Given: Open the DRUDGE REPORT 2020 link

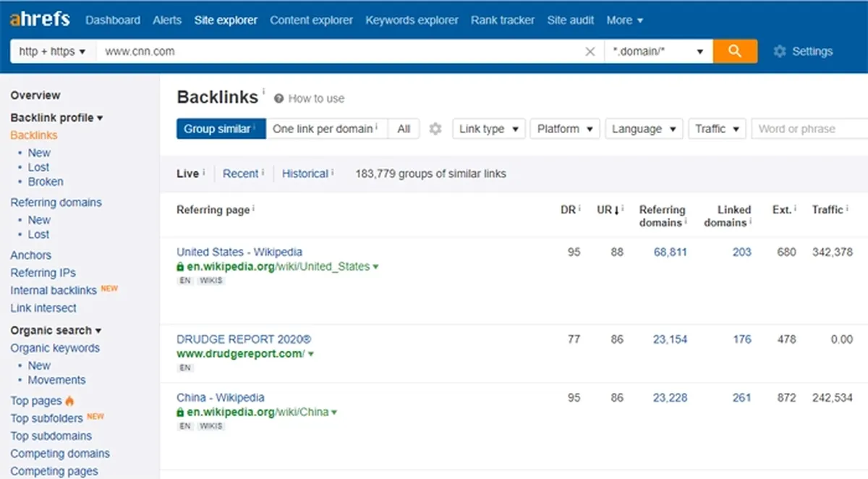Looking at the screenshot, I should [x=244, y=339].
